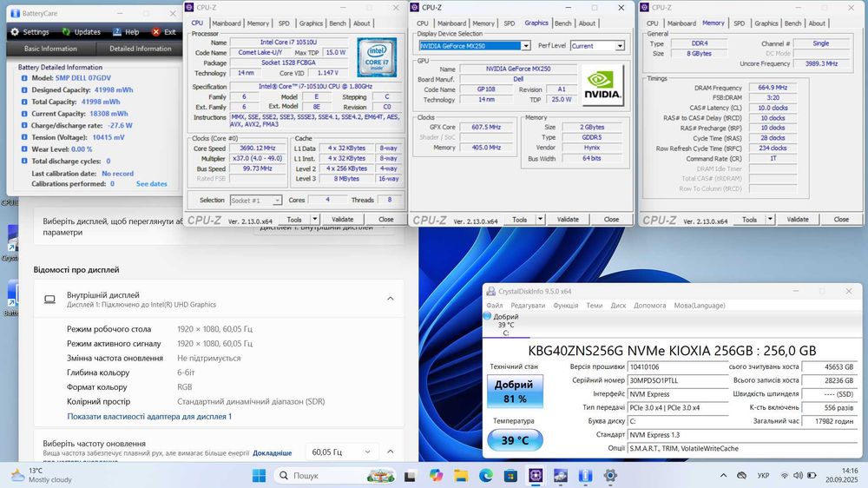The image size is (868, 488).
Task: Switch to BatteryCare taskbar icon
Action: pyautogui.click(x=585, y=475)
